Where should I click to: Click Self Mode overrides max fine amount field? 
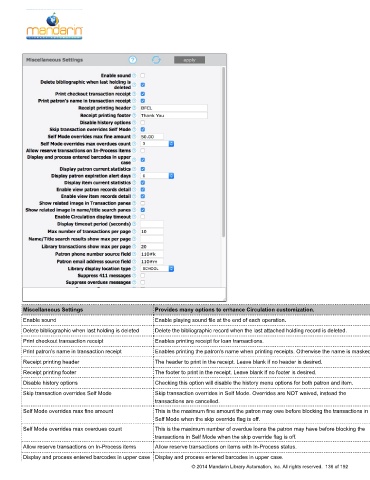(152, 137)
